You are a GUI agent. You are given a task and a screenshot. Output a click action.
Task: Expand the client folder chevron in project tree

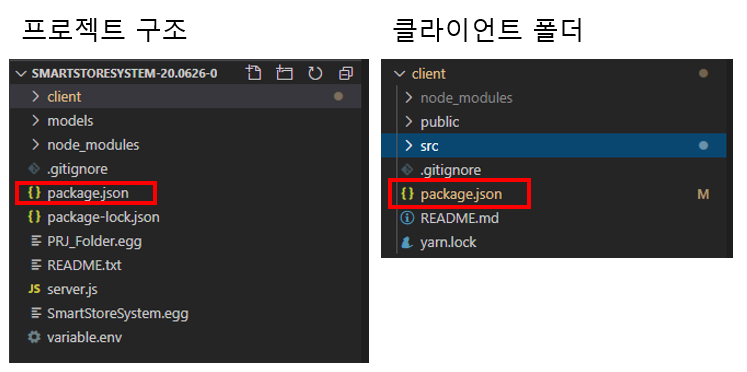pos(35,97)
